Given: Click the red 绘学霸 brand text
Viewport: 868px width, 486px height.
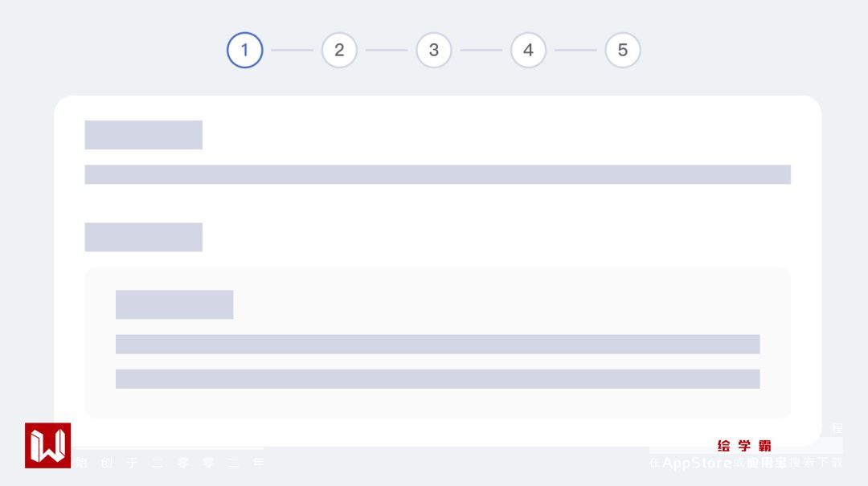Looking at the screenshot, I should click(x=744, y=446).
